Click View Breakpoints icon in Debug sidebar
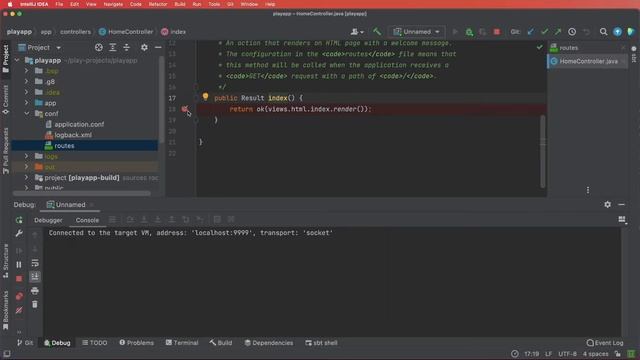 coord(19,296)
